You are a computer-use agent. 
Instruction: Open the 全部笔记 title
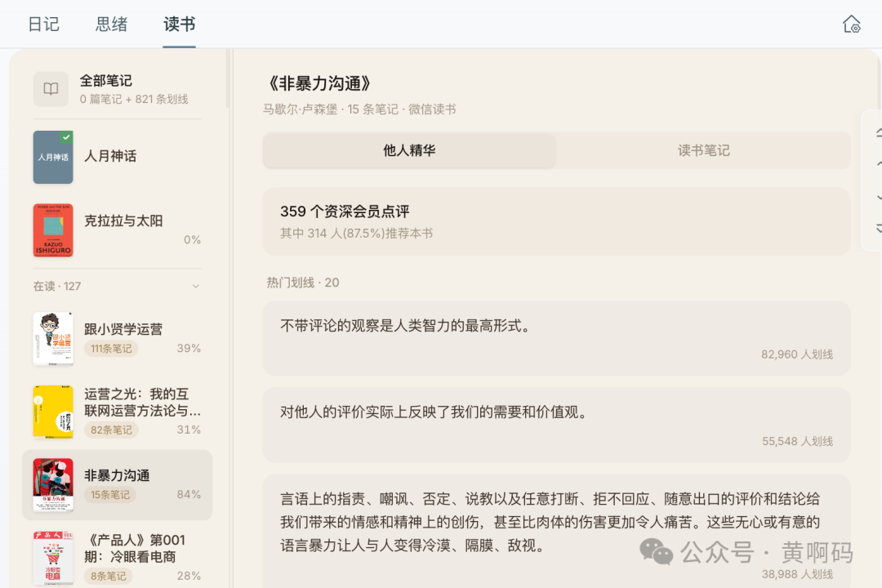[x=105, y=81]
